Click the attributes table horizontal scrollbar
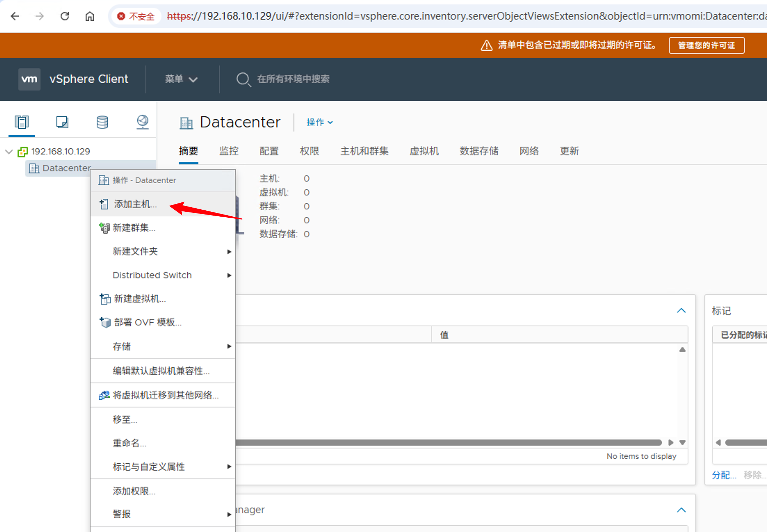 point(449,443)
